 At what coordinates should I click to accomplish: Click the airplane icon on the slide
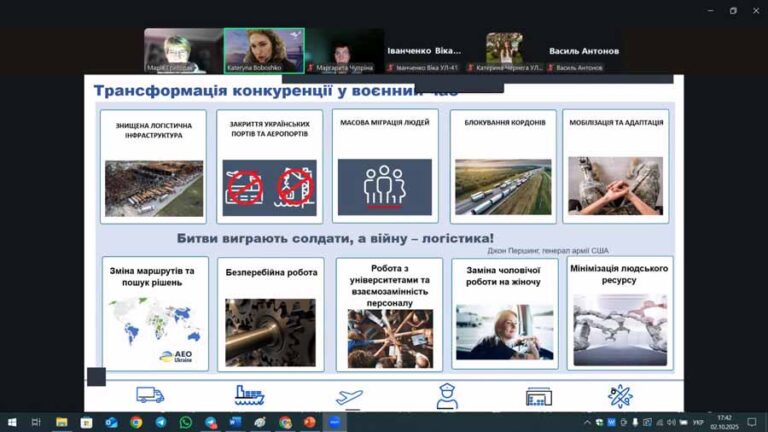point(349,396)
